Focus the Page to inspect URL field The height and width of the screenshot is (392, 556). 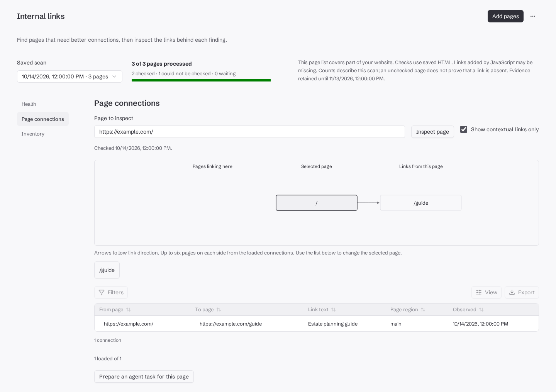coord(249,132)
